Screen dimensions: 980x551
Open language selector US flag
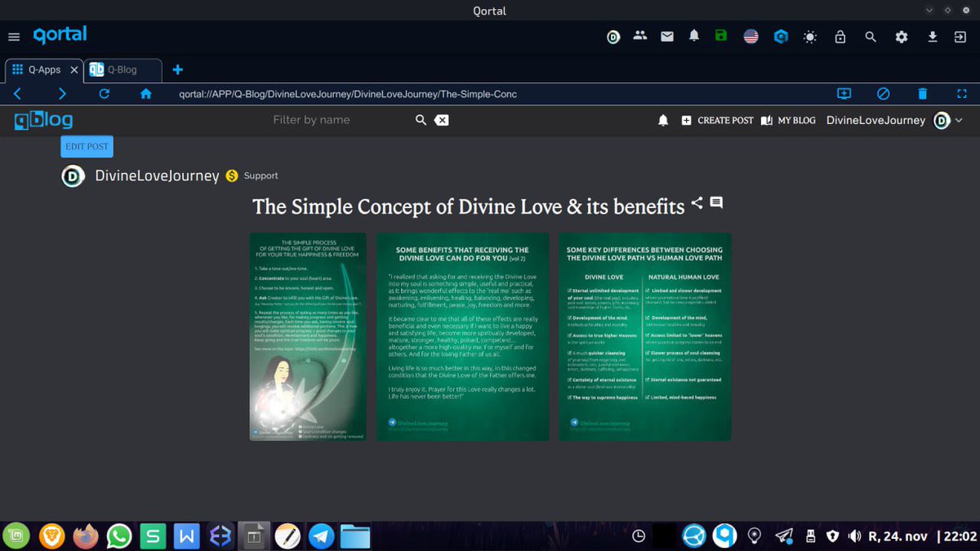(751, 37)
